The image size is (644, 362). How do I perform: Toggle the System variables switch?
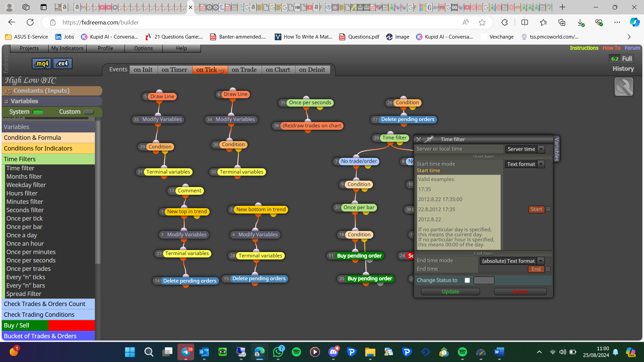point(38,112)
